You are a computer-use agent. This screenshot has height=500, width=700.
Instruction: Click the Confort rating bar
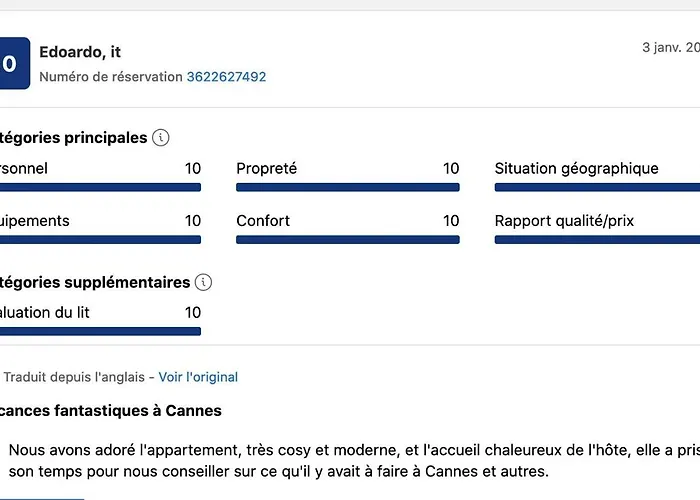[x=347, y=239]
